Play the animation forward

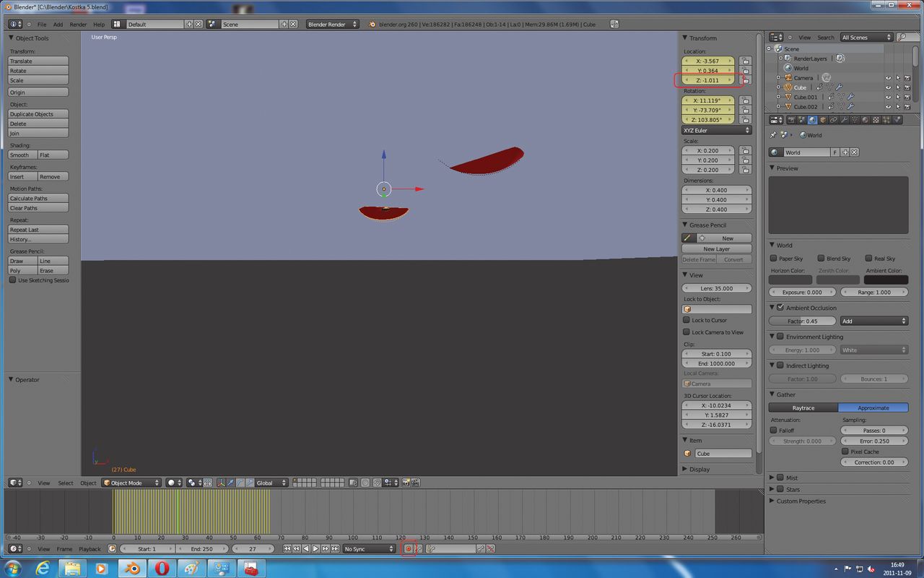click(315, 549)
